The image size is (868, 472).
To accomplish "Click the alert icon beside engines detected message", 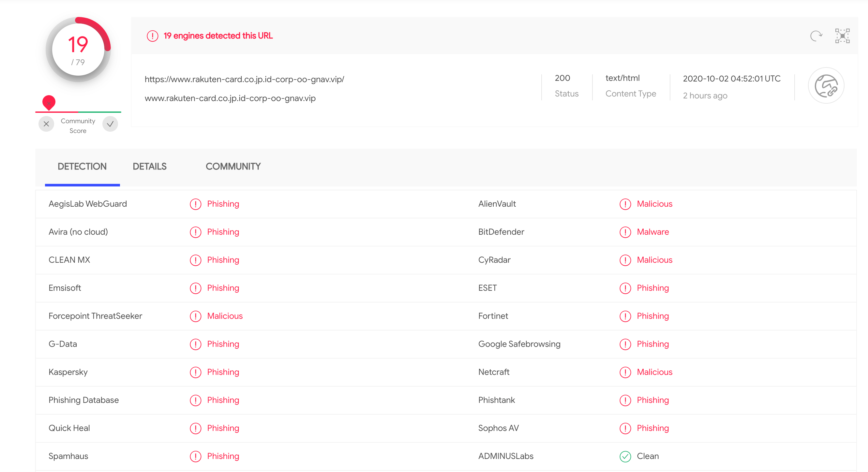I will click(x=152, y=36).
